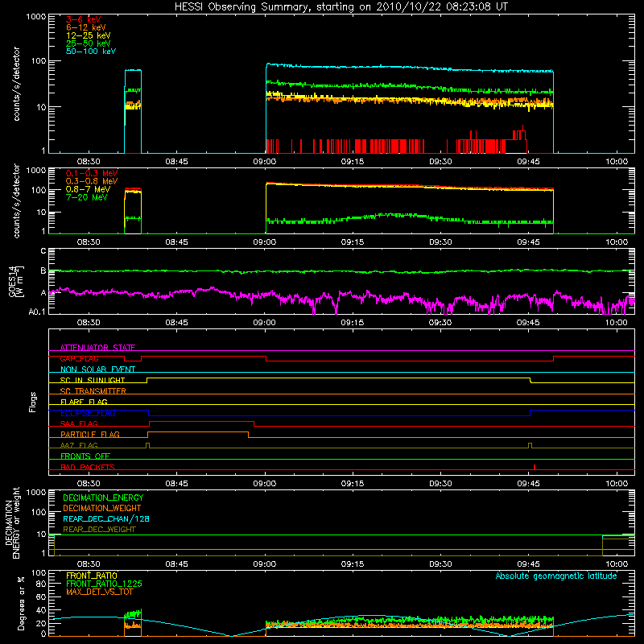Click the A0.1 level label on GOES plot
Screen dimensions: 644x644
click(37, 312)
